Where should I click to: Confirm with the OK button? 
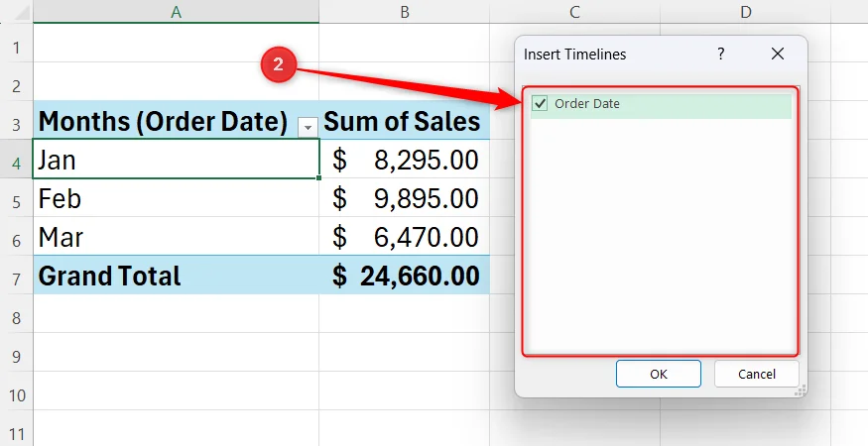pos(659,374)
